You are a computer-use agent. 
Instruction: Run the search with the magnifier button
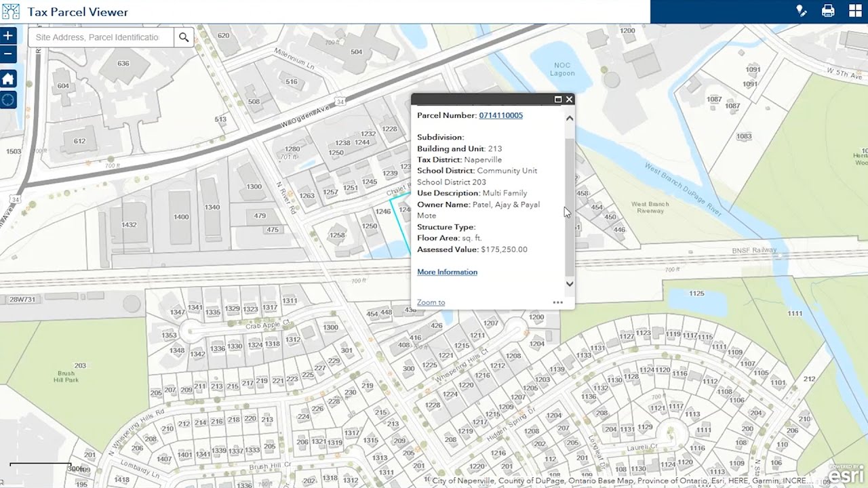click(184, 37)
